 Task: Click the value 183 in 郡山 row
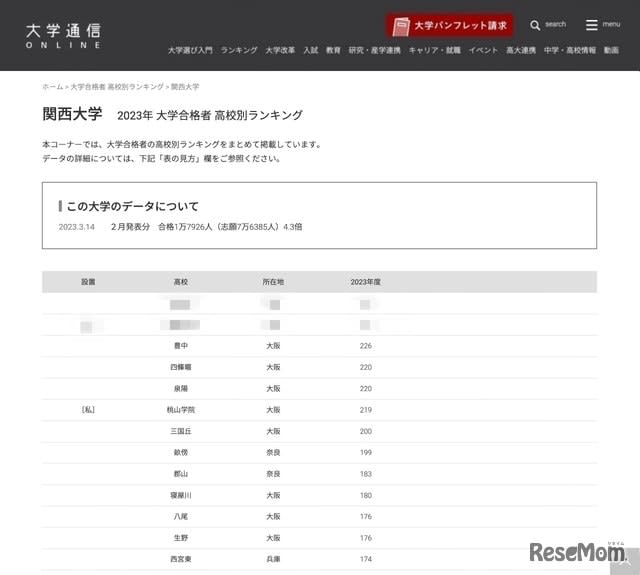click(x=366, y=474)
